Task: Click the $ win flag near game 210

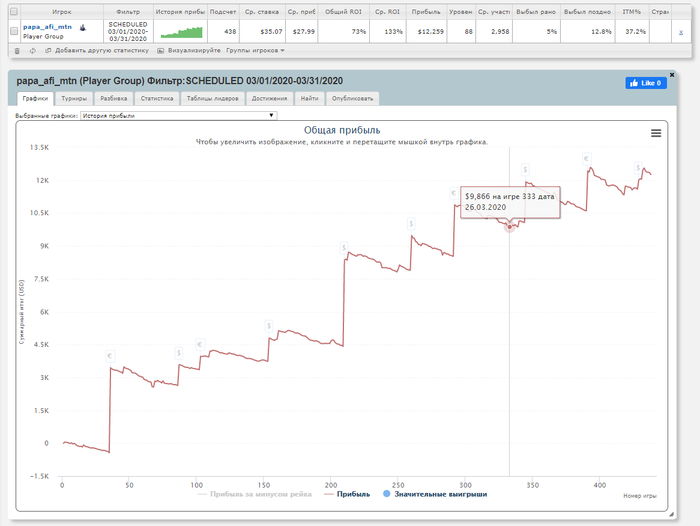Action: [x=344, y=248]
